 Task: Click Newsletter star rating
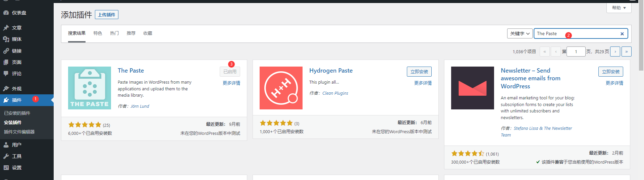pos(468,154)
